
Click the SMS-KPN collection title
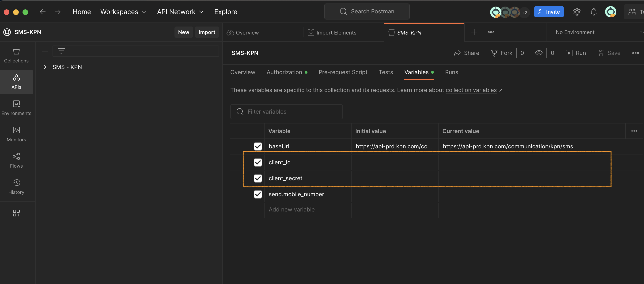pyautogui.click(x=245, y=53)
